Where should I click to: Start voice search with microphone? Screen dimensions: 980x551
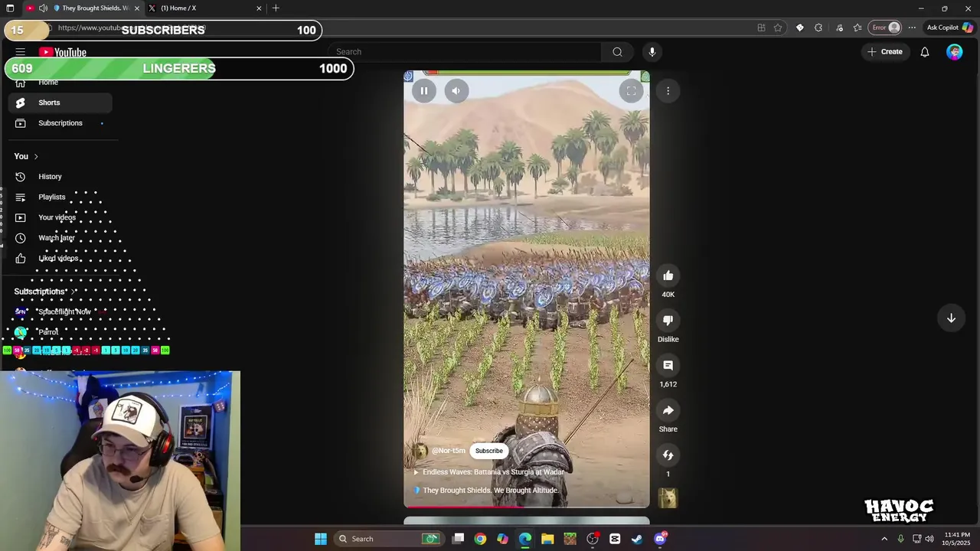(x=652, y=52)
